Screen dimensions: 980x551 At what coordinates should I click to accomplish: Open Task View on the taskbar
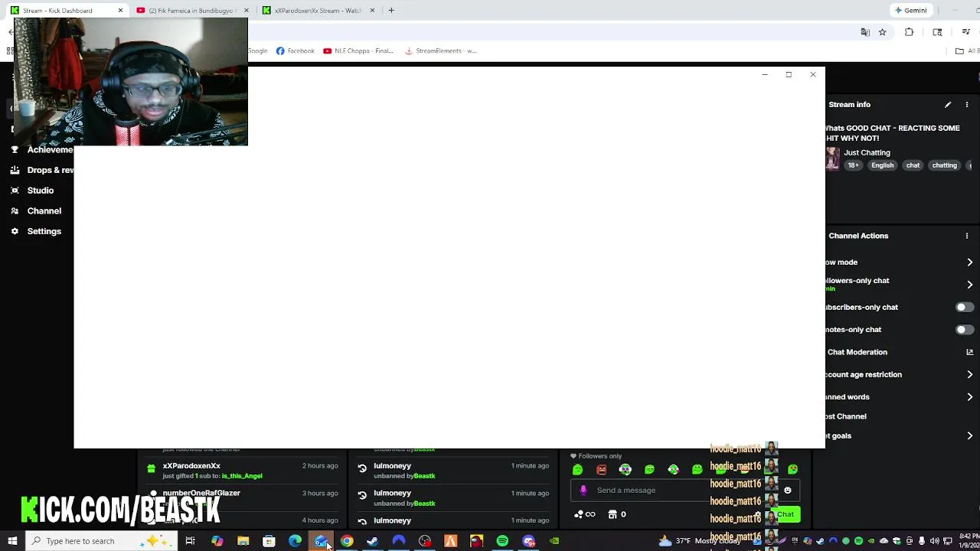pos(190,541)
